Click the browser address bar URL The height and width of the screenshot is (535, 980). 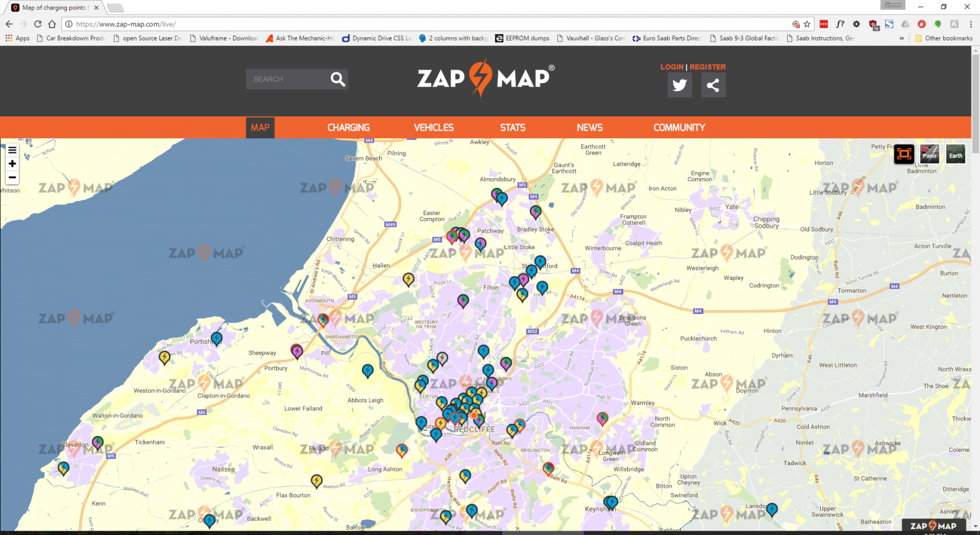(126, 24)
